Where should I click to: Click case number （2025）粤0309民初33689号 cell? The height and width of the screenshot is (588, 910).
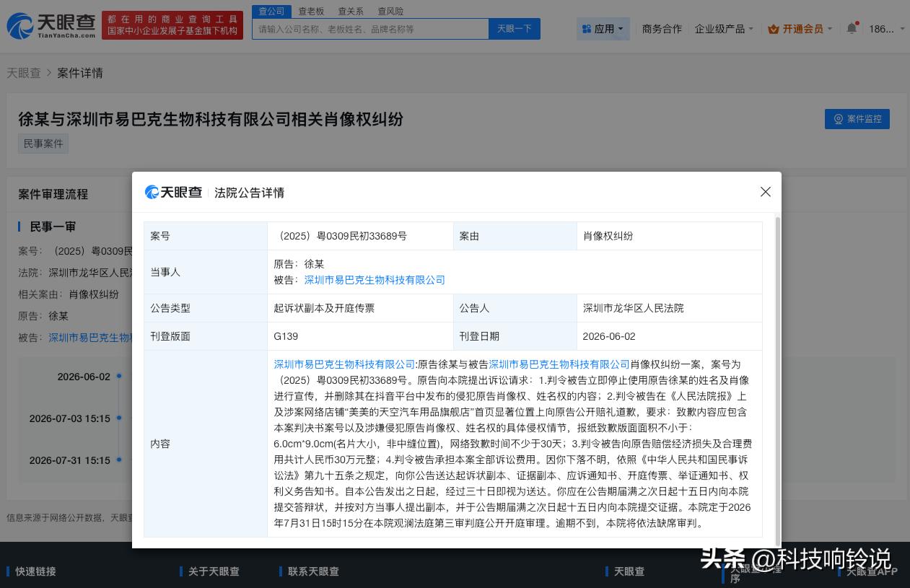click(360, 236)
